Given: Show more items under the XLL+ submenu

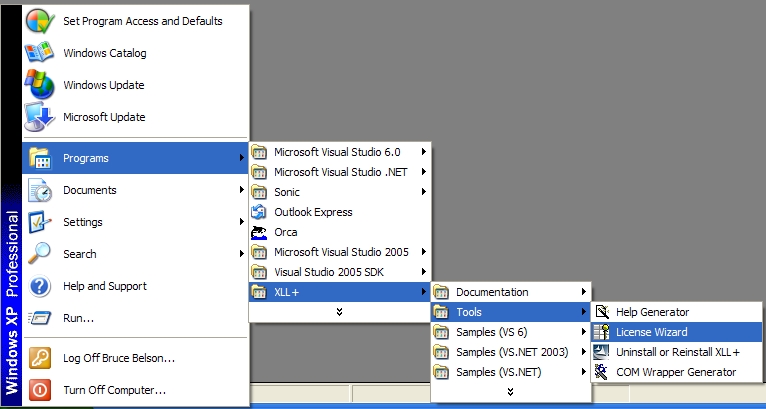Looking at the screenshot, I should click(x=510, y=391).
